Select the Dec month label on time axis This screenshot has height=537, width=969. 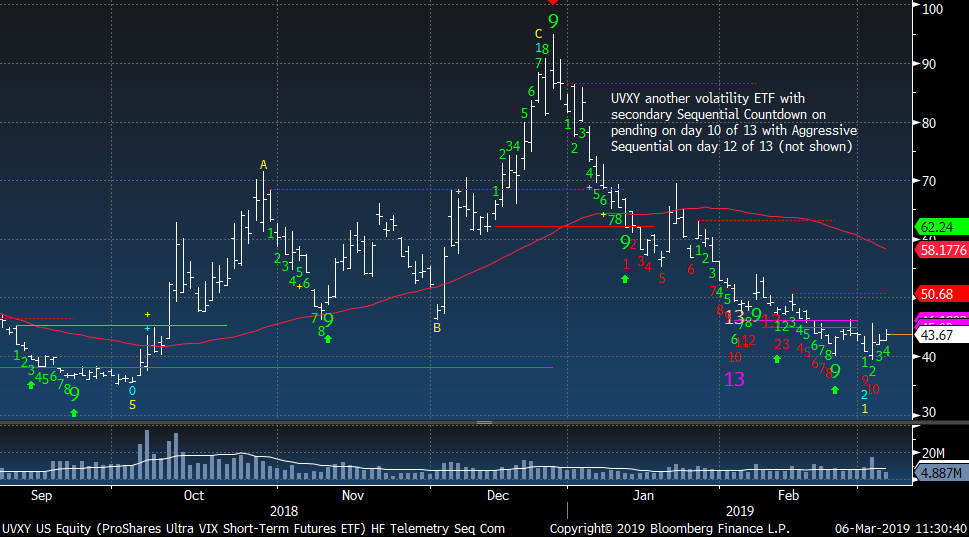coord(498,496)
